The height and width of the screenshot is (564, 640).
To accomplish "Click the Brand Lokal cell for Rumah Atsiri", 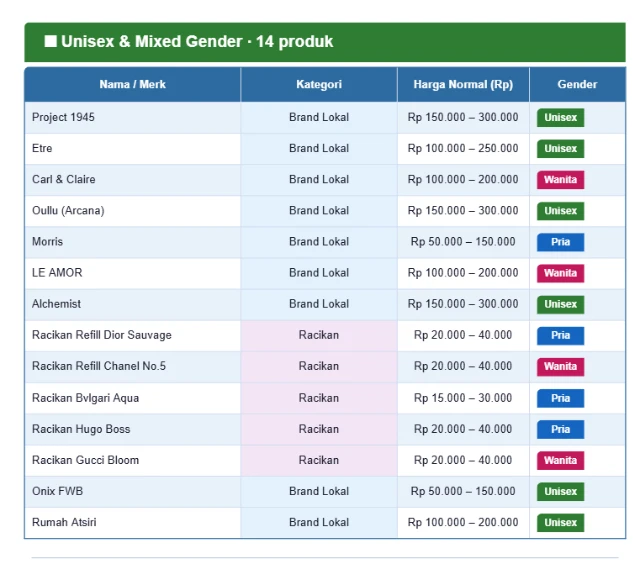I will pos(319,523).
